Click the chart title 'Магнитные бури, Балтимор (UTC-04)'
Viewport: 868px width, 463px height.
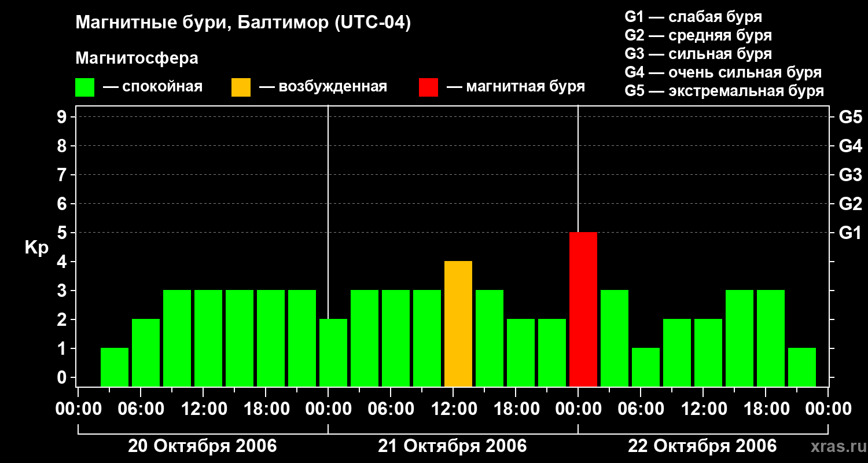pos(243,23)
